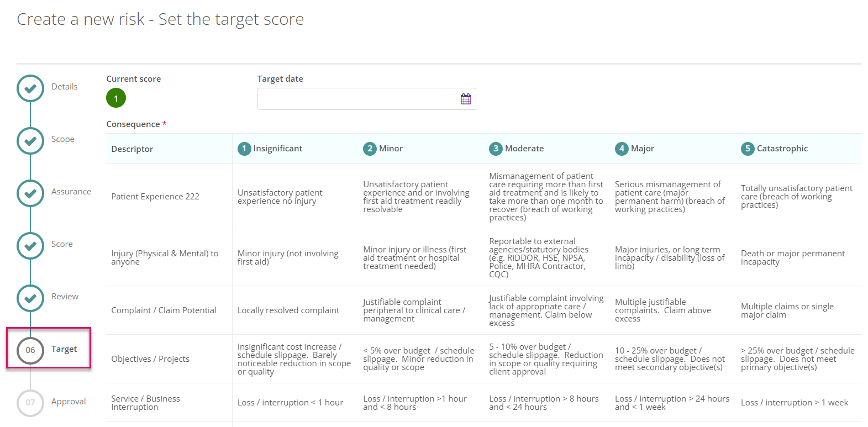This screenshot has height=427, width=868.
Task: Click the Service / Business Interruption row label
Action: pos(145,403)
